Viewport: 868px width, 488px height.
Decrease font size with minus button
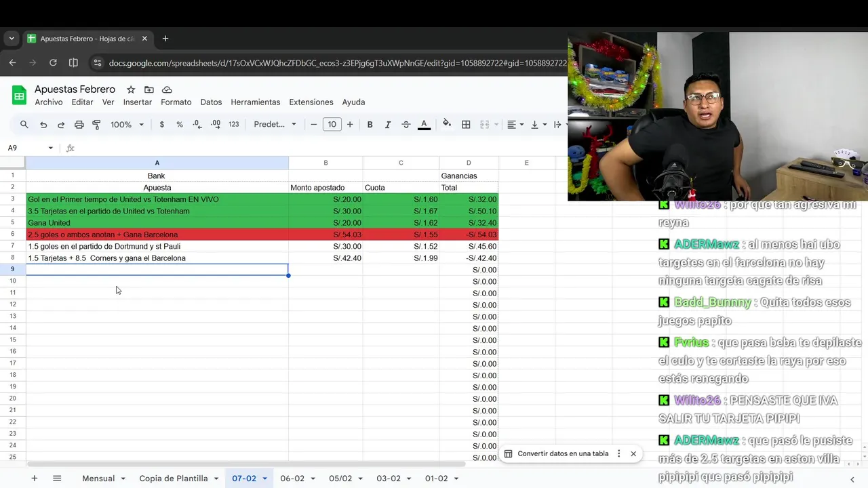[313, 125]
